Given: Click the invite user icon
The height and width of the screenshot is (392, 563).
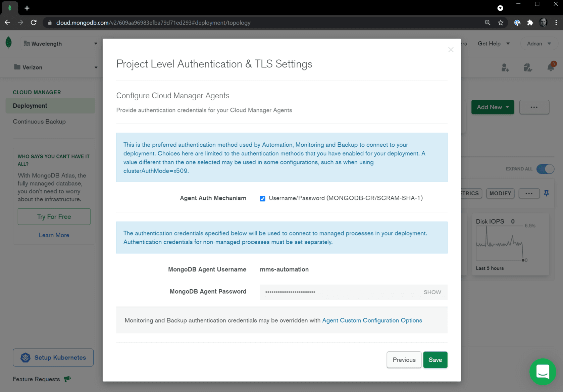Looking at the screenshot, I should (x=505, y=67).
